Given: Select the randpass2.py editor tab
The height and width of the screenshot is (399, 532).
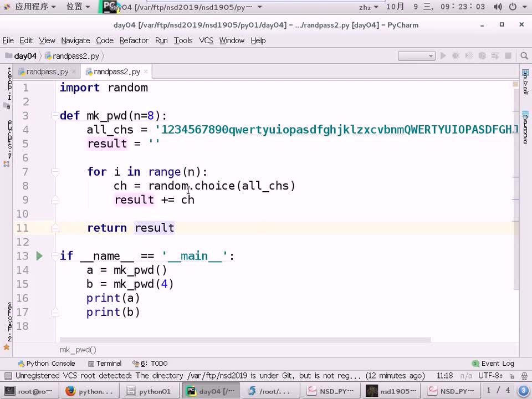Looking at the screenshot, I should [117, 71].
